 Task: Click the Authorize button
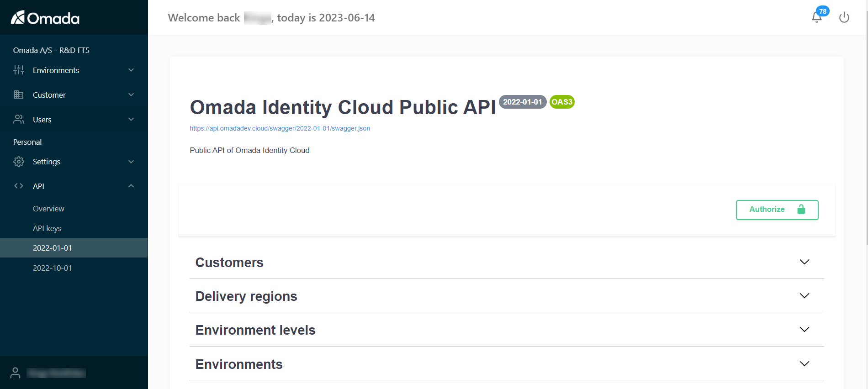point(777,210)
